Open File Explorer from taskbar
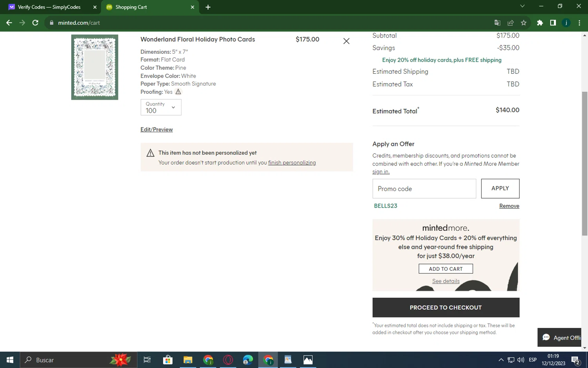 188,360
